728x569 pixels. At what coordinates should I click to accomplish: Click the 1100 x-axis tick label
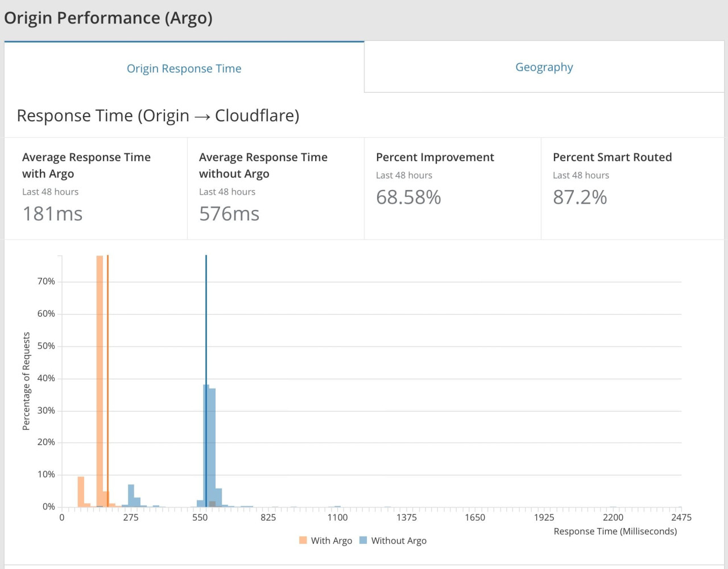(337, 517)
